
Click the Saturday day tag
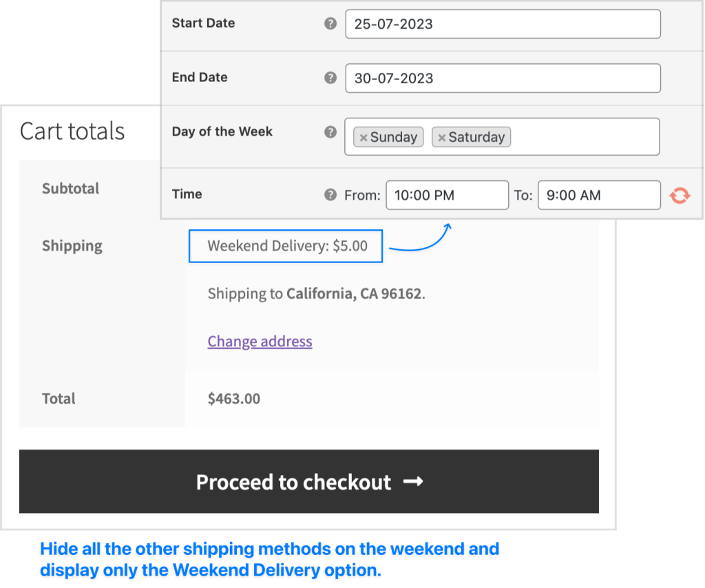[x=471, y=137]
